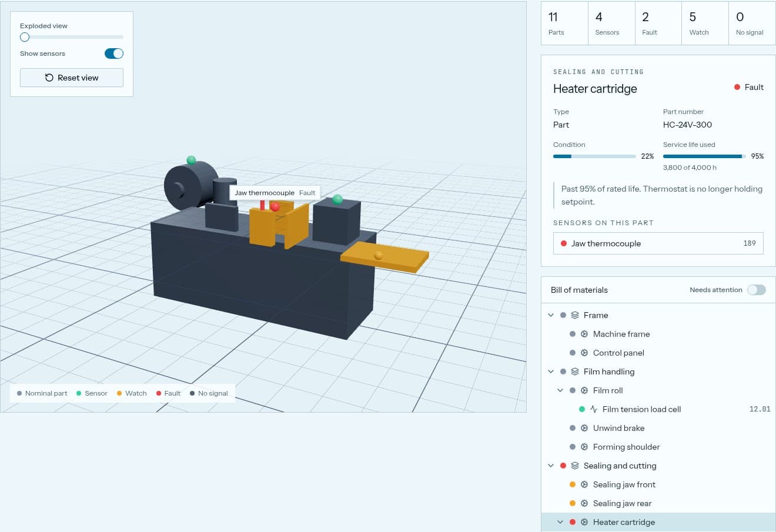Viewport: 776px width, 532px height.
Task: Collapse the Film handling group
Action: [x=551, y=372]
